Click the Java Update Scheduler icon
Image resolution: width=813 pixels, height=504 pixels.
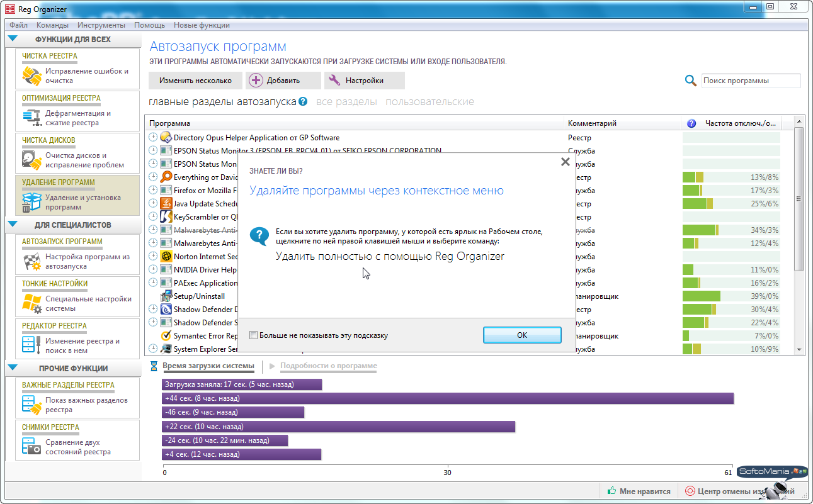pyautogui.click(x=166, y=203)
